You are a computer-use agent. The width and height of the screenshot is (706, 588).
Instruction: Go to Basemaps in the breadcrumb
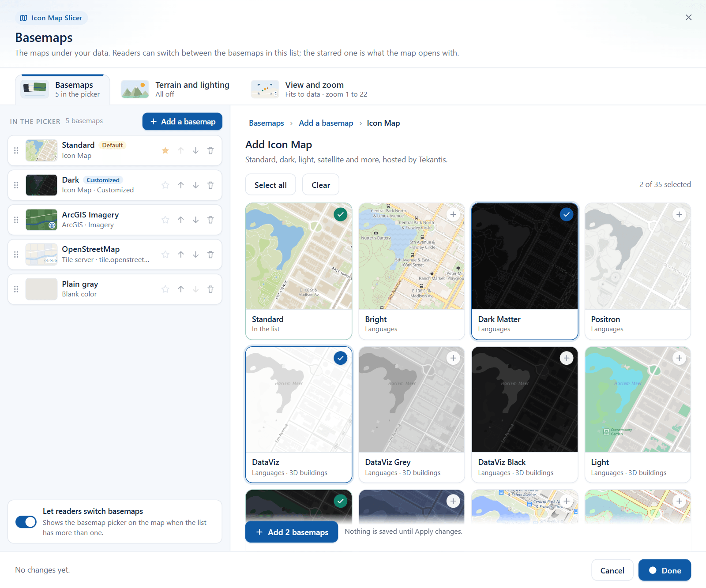pos(267,123)
